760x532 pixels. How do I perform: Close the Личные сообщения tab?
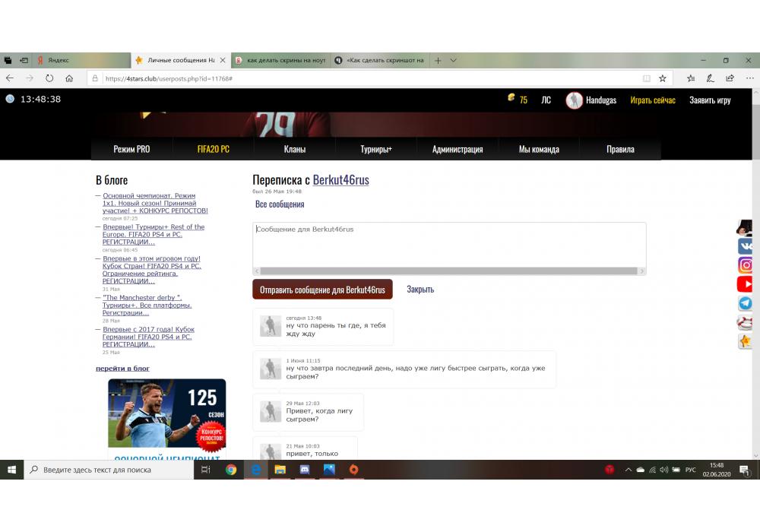point(223,60)
